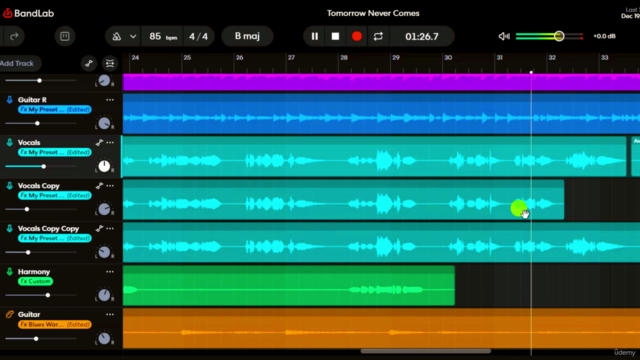Open the B maj key selector

coord(247,36)
